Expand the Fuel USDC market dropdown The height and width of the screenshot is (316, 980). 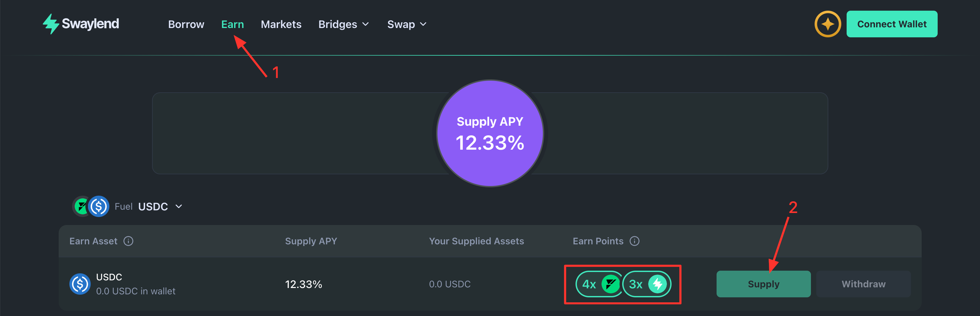[x=178, y=206]
